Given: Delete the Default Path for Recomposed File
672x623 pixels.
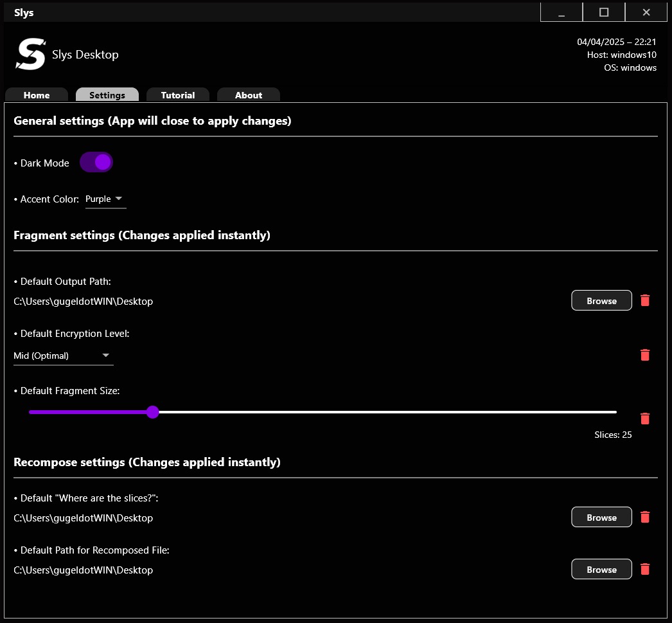Looking at the screenshot, I should tap(645, 569).
